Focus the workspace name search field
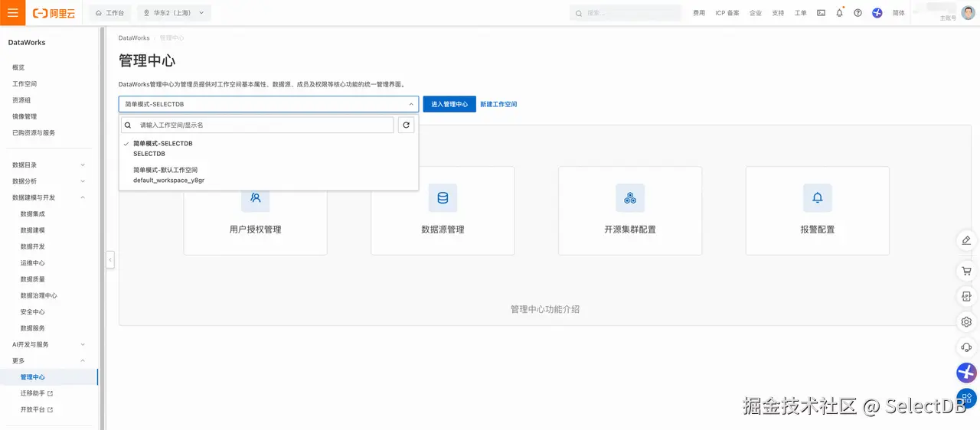Image resolution: width=980 pixels, height=430 pixels. click(x=257, y=125)
